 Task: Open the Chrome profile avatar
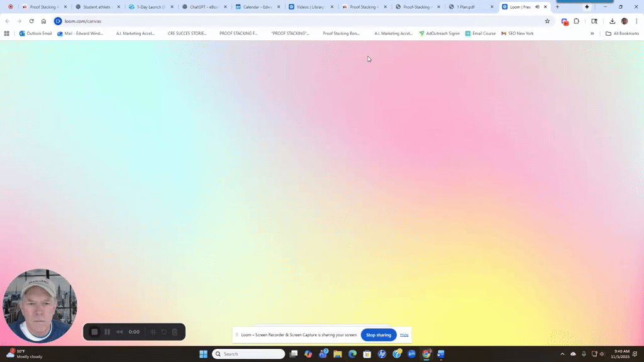tap(625, 21)
